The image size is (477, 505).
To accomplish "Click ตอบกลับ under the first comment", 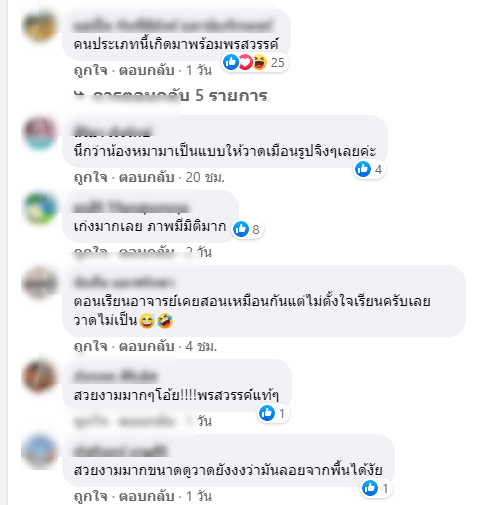I will (147, 71).
